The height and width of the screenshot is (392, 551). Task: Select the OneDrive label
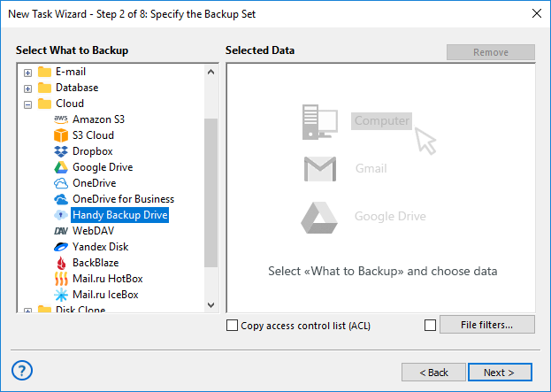coord(94,183)
